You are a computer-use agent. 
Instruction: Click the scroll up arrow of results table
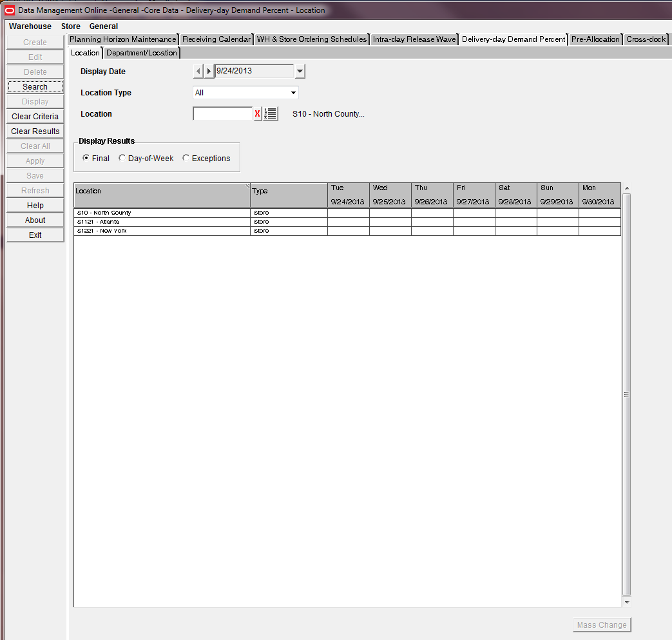point(626,188)
